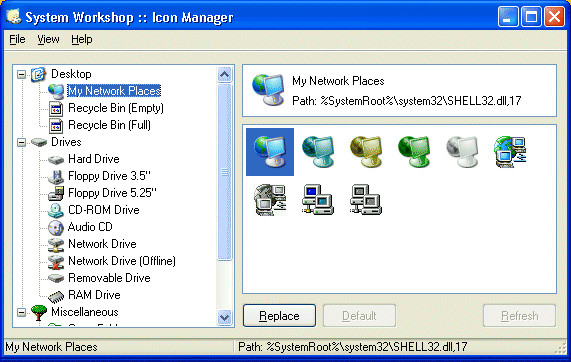Select the Removable Drive label
571x362 pixels.
109,278
